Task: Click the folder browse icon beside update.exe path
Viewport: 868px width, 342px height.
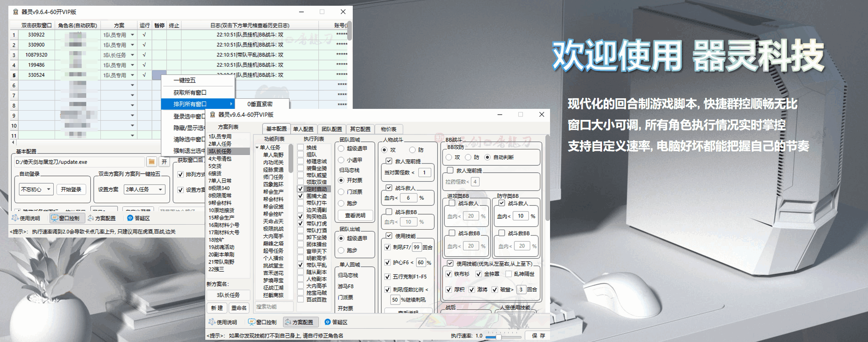Action: 151,162
